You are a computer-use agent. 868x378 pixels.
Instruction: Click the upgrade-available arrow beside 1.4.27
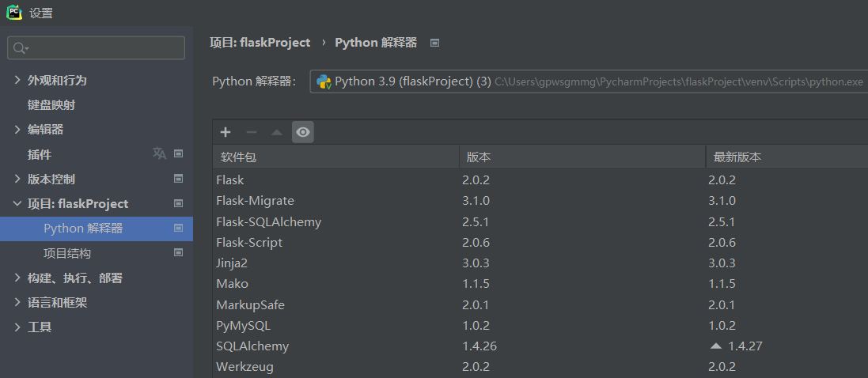coord(716,346)
